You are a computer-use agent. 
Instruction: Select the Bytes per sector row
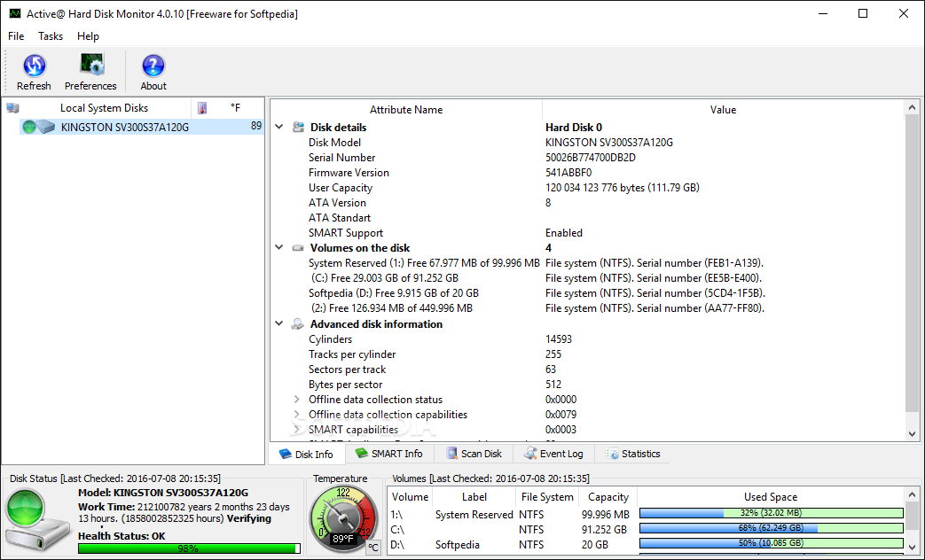[x=587, y=385]
